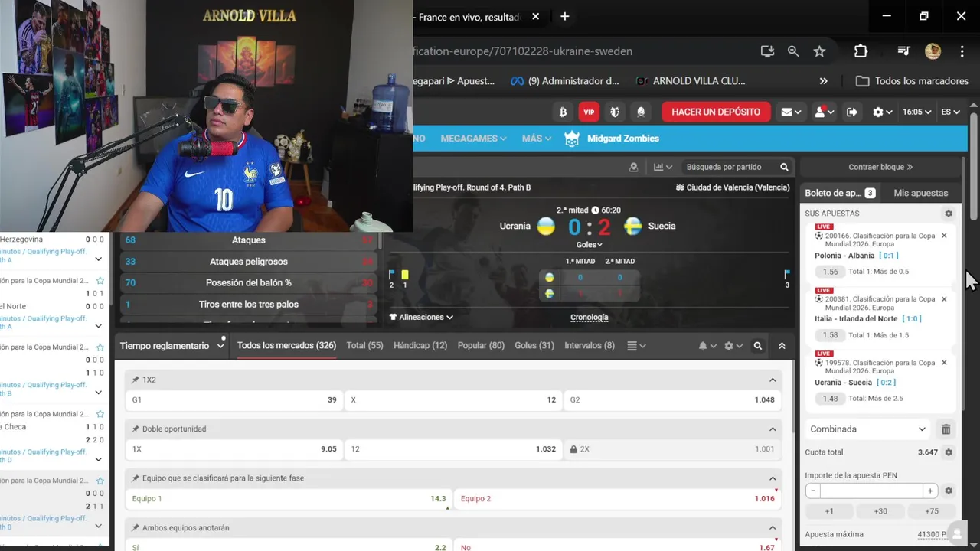980x551 pixels.
Task: Collapse the Doble oportunidad market section
Action: point(773,429)
